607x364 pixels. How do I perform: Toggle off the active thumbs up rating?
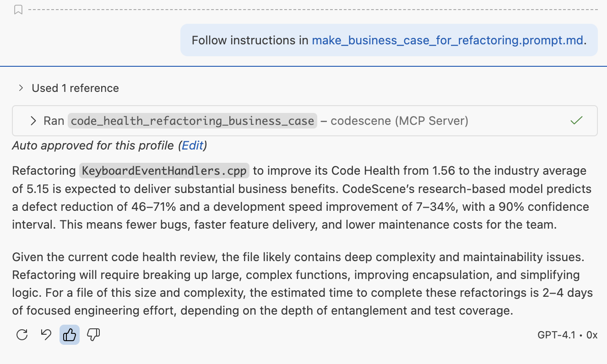click(x=69, y=335)
